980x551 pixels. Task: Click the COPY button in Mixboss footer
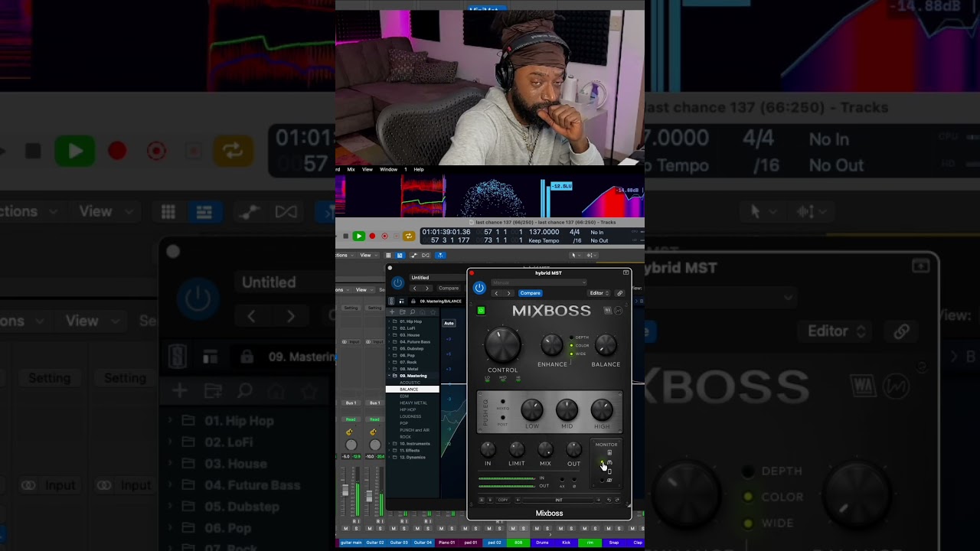tap(503, 500)
